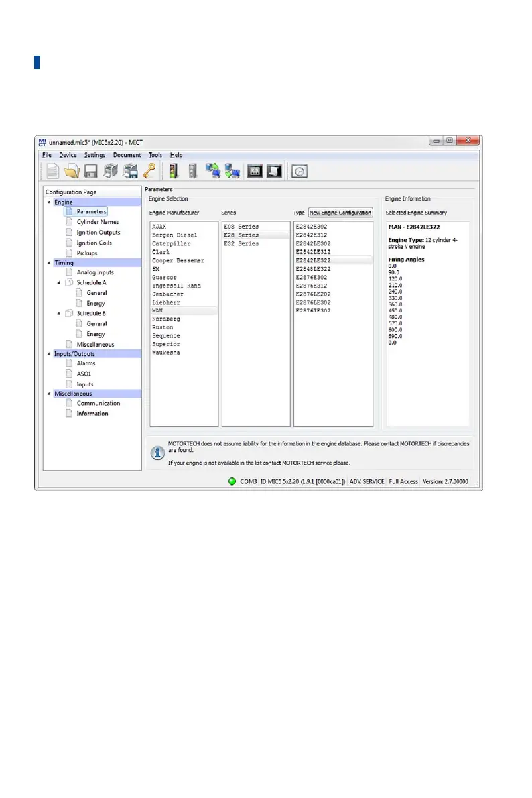Viewport: 532px width, 798px height.
Task: Open the Tools menu
Action: click(x=155, y=155)
